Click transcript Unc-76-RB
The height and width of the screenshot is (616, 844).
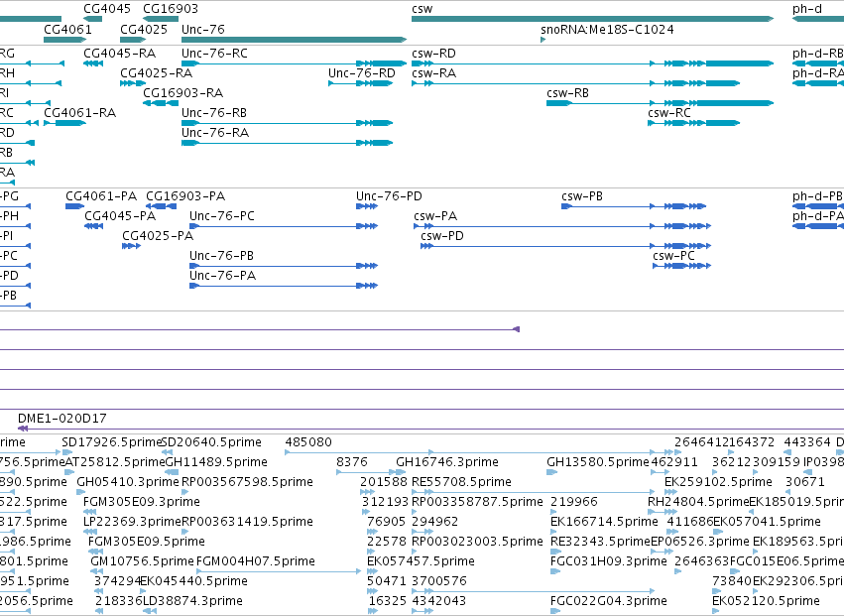(x=287, y=123)
